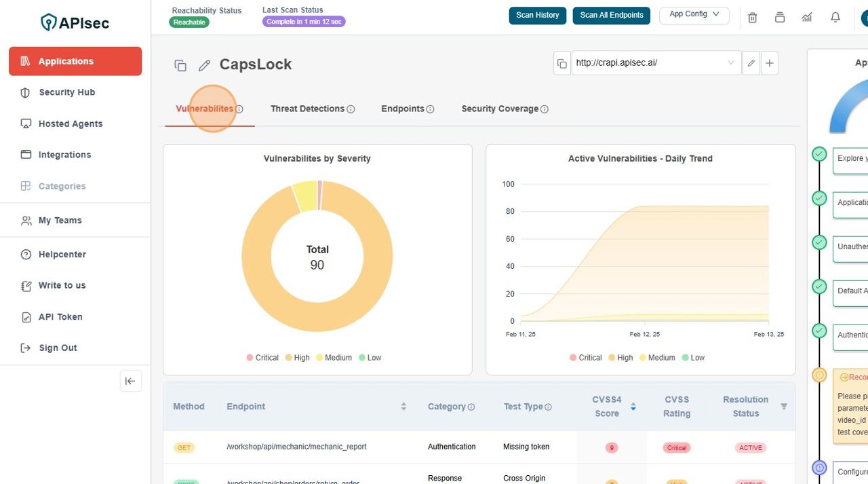Screen dimensions: 868x484
Task: Toggle Medium legend in Daily Trend chart
Action: pos(656,358)
